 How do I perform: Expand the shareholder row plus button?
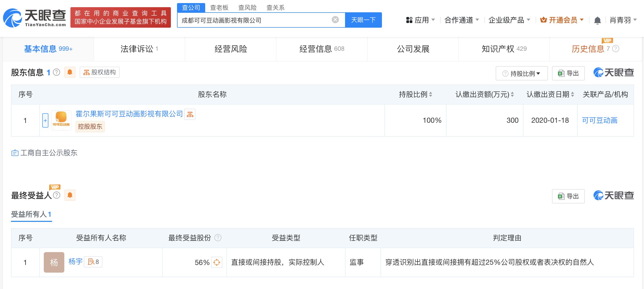(45, 120)
